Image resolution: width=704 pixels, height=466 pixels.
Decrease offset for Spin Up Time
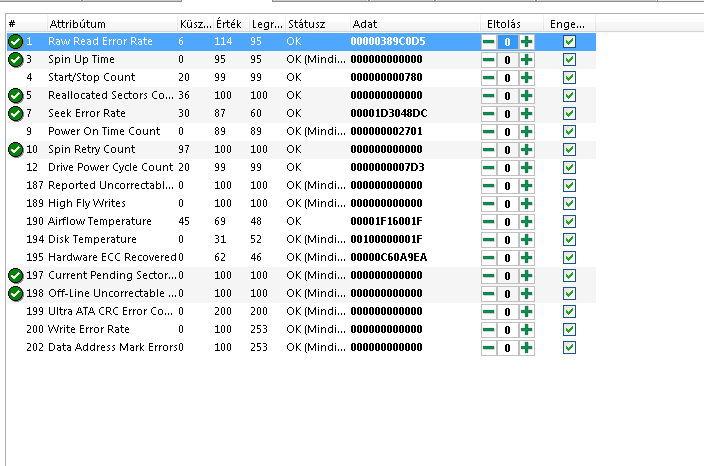pos(488,60)
